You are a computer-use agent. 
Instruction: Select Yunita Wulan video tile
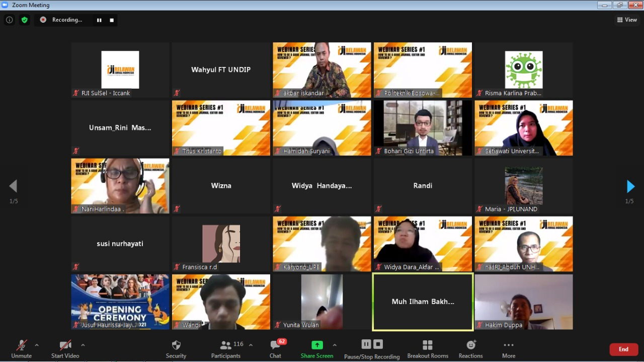(x=322, y=302)
